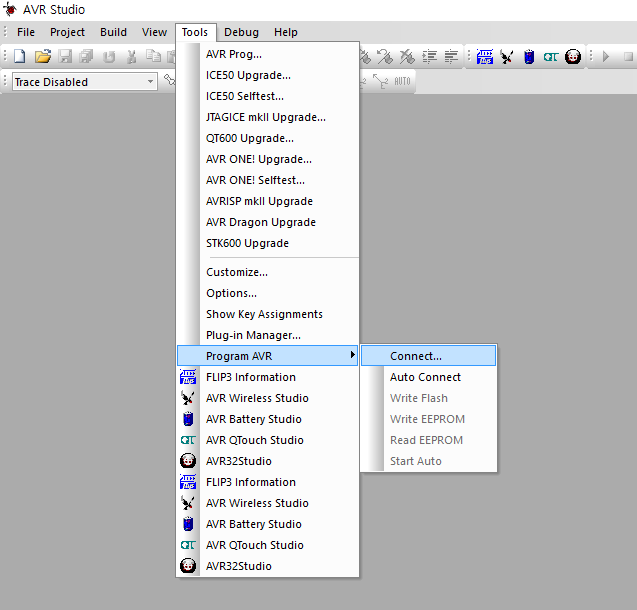This screenshot has height=610, width=637.
Task: Select AVR Prog... in Tools menu
Action: [267, 54]
